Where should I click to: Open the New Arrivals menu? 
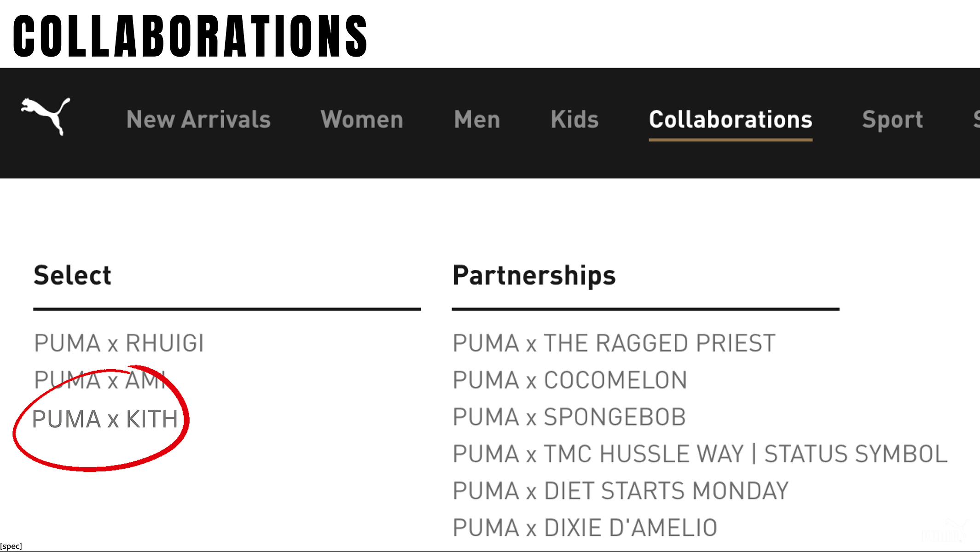point(198,120)
